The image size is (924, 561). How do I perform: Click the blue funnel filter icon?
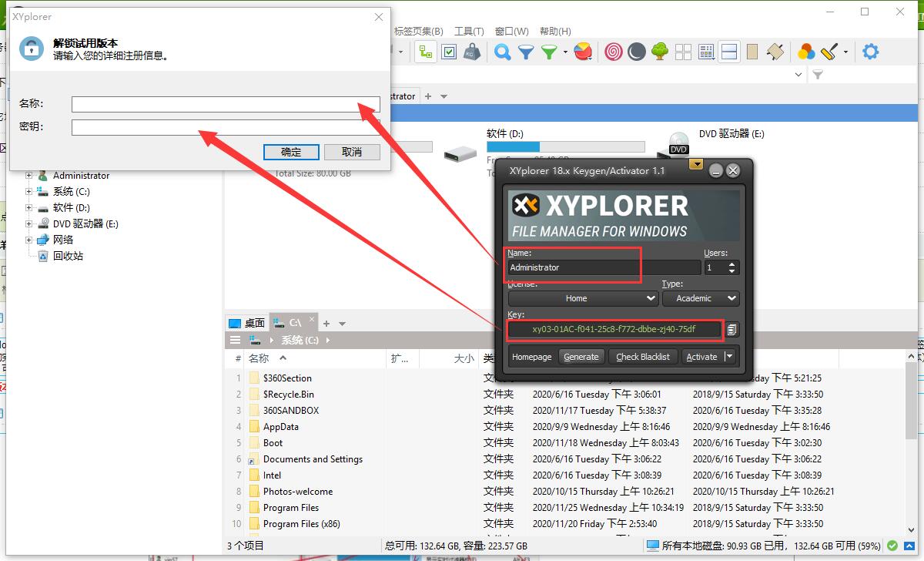tap(526, 52)
